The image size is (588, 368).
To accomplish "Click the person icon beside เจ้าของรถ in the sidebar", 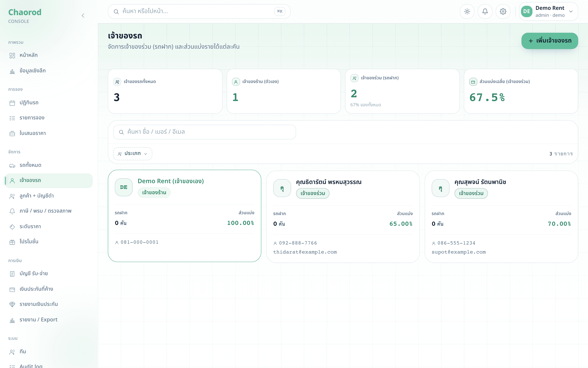I will click(12, 181).
